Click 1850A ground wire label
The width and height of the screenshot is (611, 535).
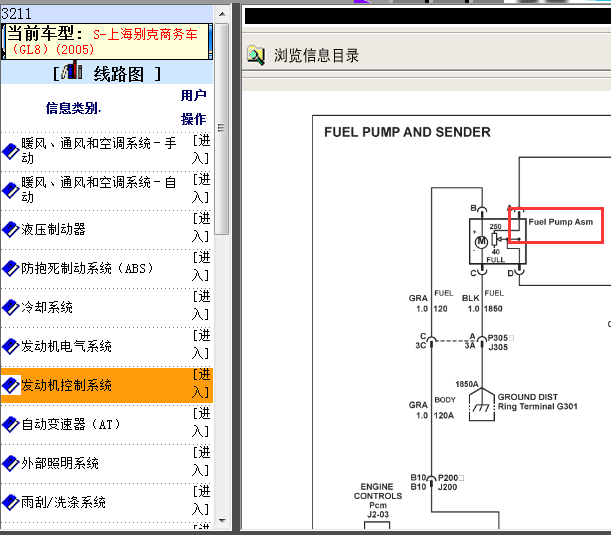[467, 384]
